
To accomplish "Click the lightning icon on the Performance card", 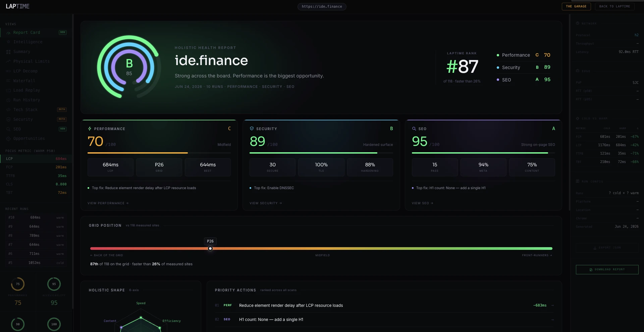I will coord(90,129).
